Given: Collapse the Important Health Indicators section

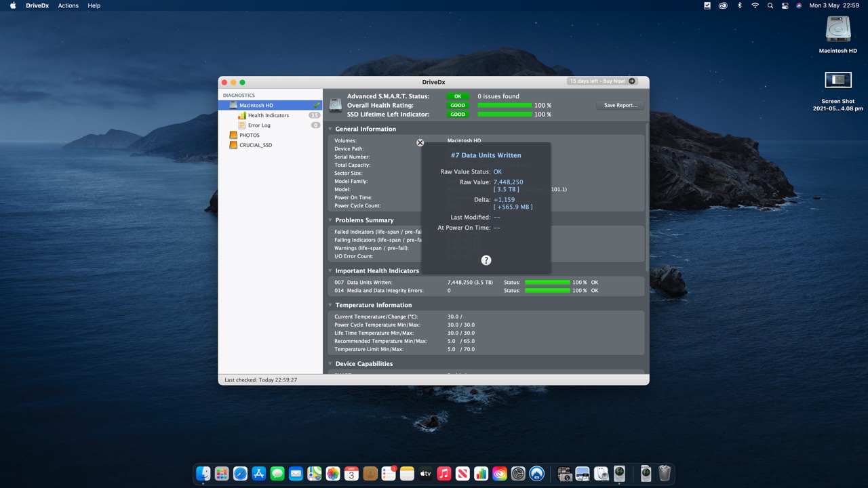Looking at the screenshot, I should click(x=331, y=271).
